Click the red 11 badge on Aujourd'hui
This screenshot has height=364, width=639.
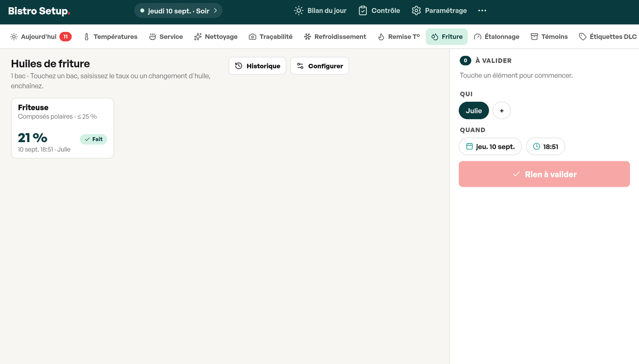tap(65, 37)
